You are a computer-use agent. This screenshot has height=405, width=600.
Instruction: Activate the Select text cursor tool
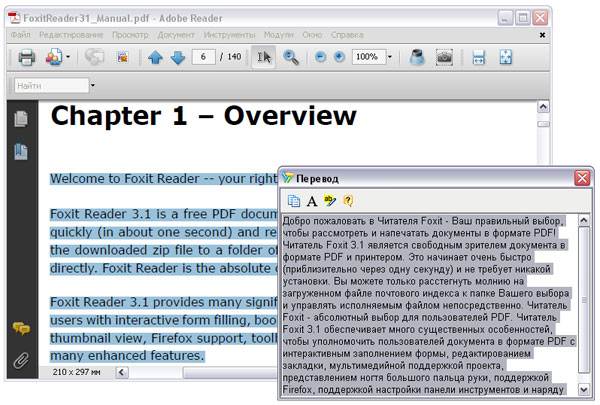(x=264, y=57)
